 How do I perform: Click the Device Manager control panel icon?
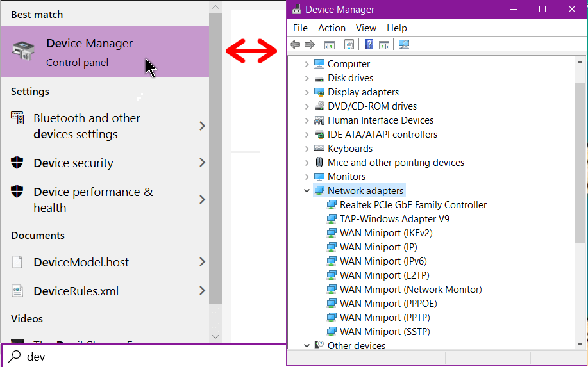click(x=23, y=51)
